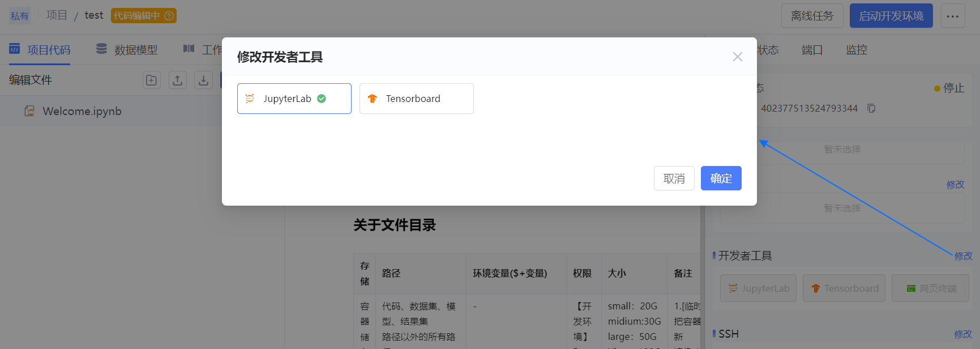Select the JupyterLab developer tool option
Screen dimensions: 980x349
[x=294, y=99]
